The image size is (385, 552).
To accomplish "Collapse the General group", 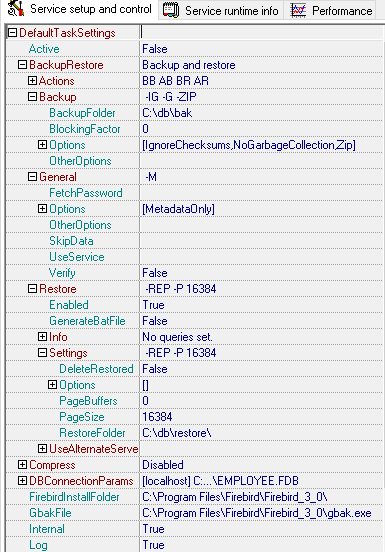I will pyautogui.click(x=32, y=177).
